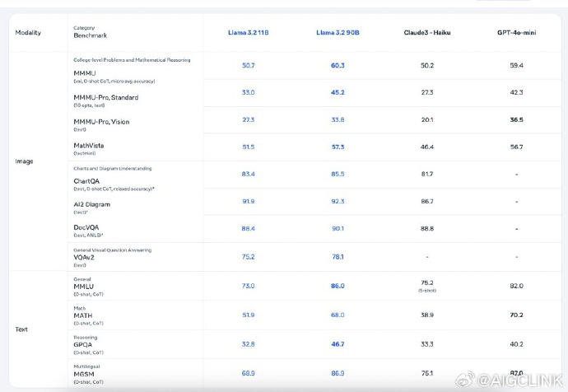Click the 33.3 GPQA score

(427, 344)
